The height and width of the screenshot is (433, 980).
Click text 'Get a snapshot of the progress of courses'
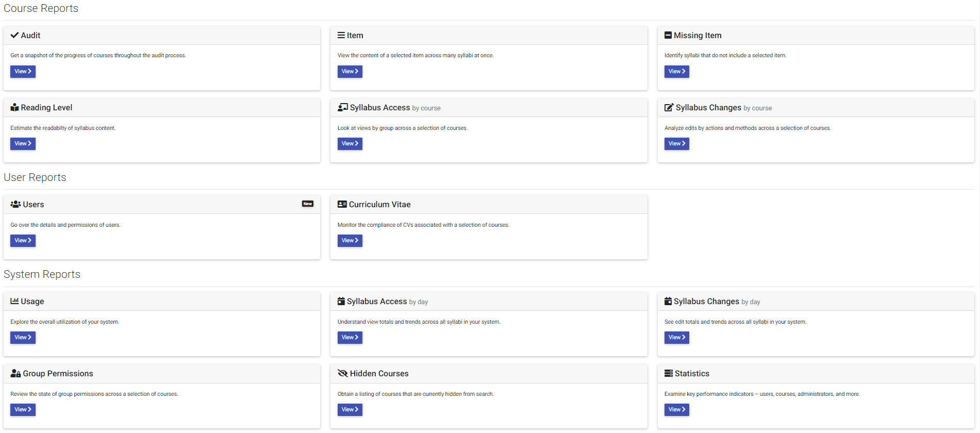62,56
